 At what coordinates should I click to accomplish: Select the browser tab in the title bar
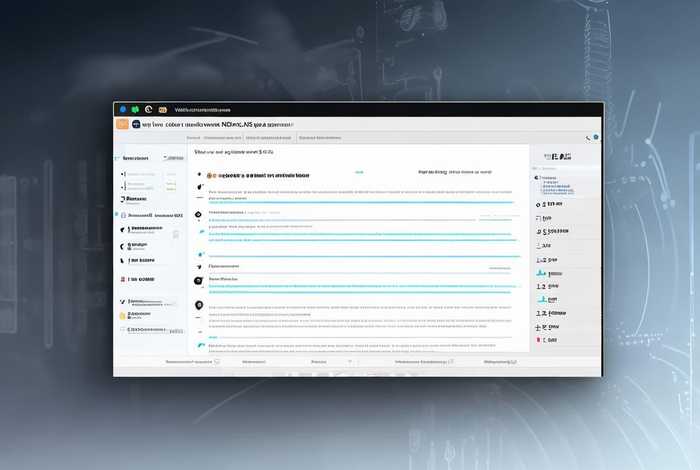(202, 109)
